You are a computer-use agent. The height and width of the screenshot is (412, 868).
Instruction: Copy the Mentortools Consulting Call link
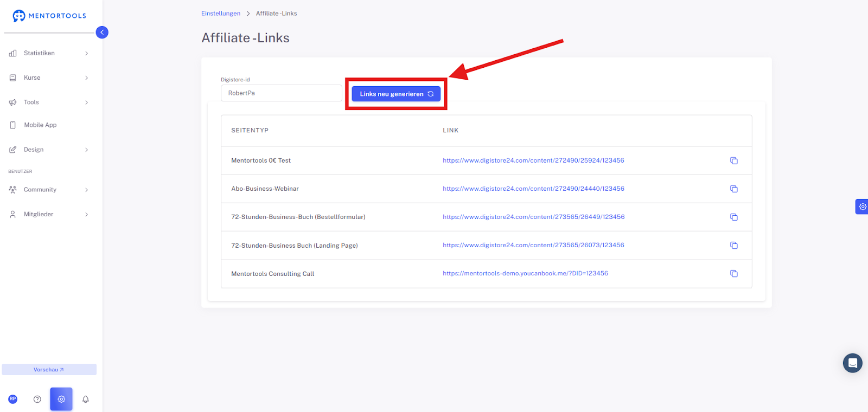pos(734,273)
